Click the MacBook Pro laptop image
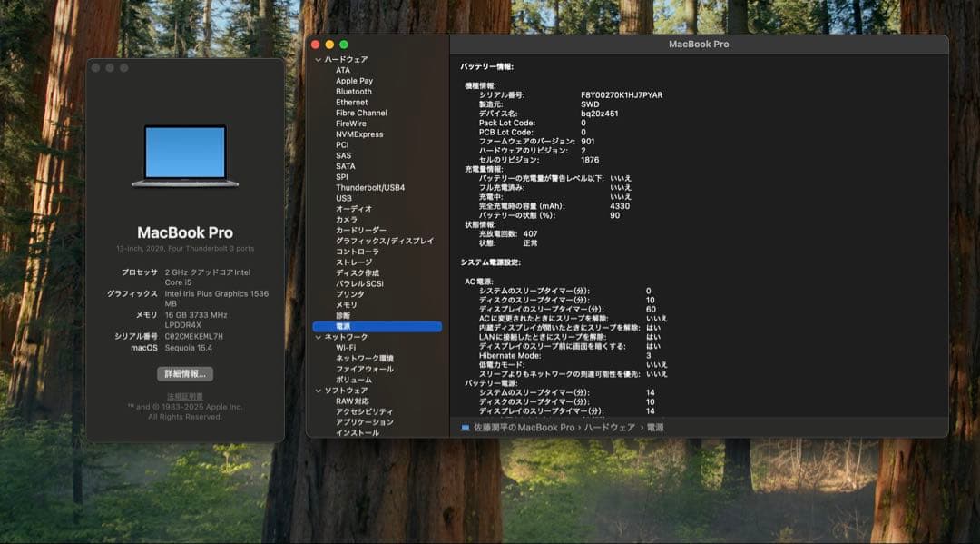 pyautogui.click(x=185, y=155)
